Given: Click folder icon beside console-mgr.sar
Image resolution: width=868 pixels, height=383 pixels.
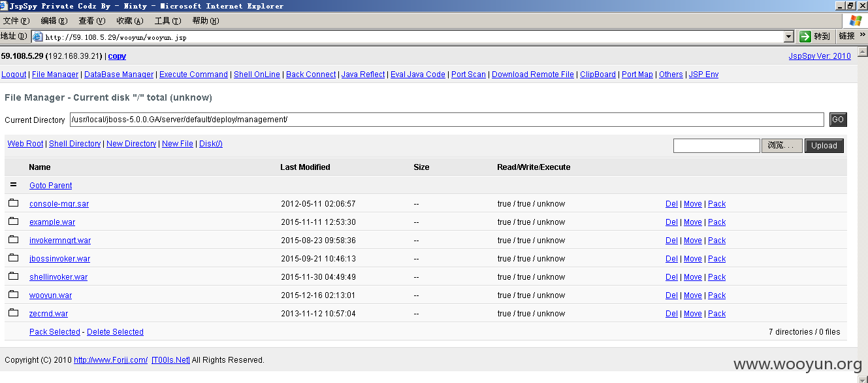Looking at the screenshot, I should pos(13,203).
